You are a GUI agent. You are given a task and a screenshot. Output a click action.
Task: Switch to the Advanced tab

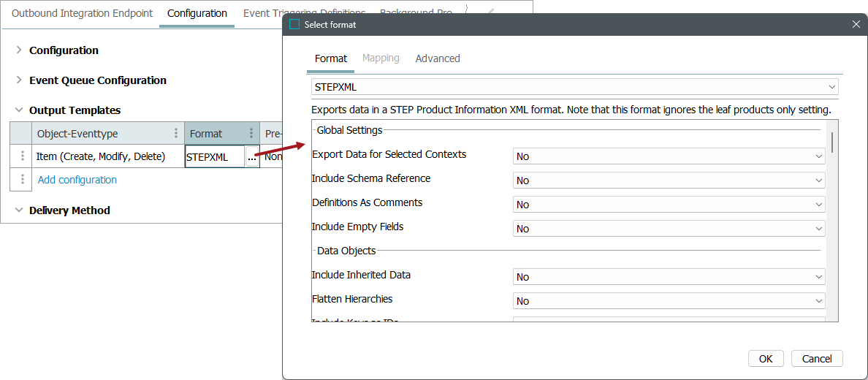pyautogui.click(x=438, y=58)
